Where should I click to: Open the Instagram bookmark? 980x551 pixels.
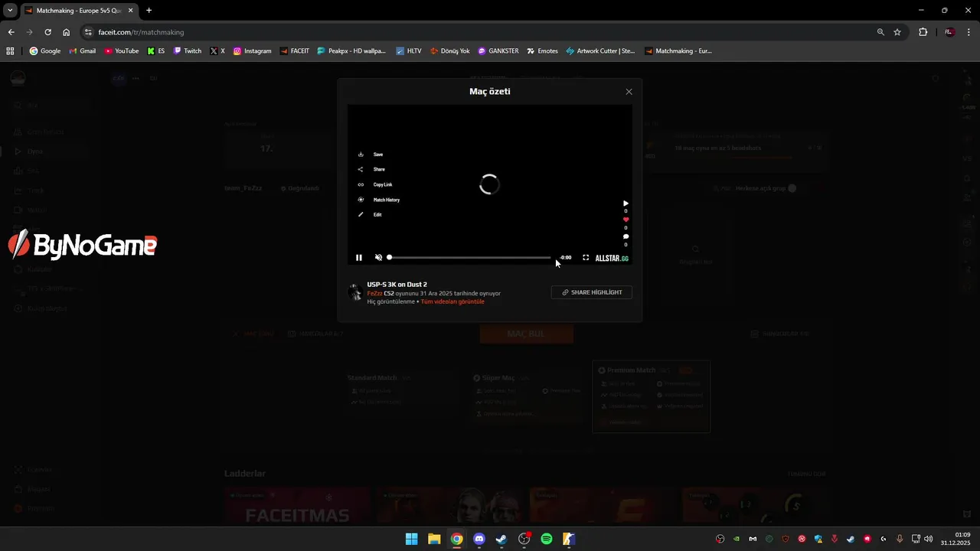252,51
